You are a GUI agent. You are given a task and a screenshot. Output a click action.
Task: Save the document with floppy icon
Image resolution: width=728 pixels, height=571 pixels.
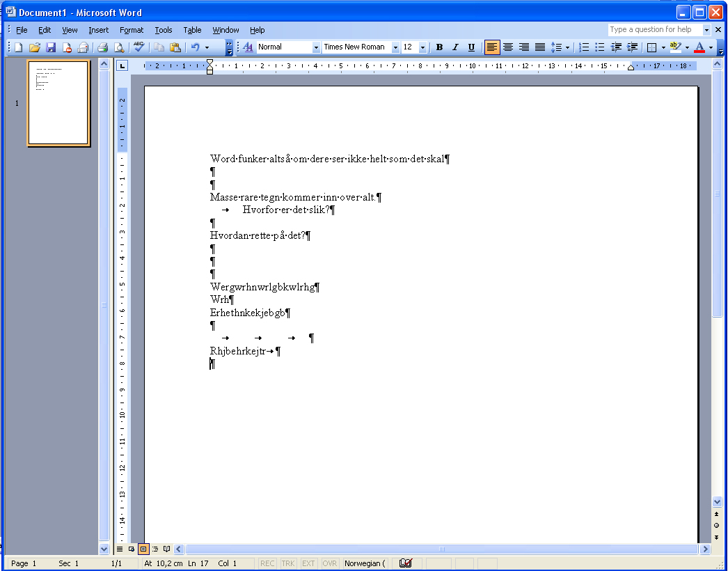51,47
